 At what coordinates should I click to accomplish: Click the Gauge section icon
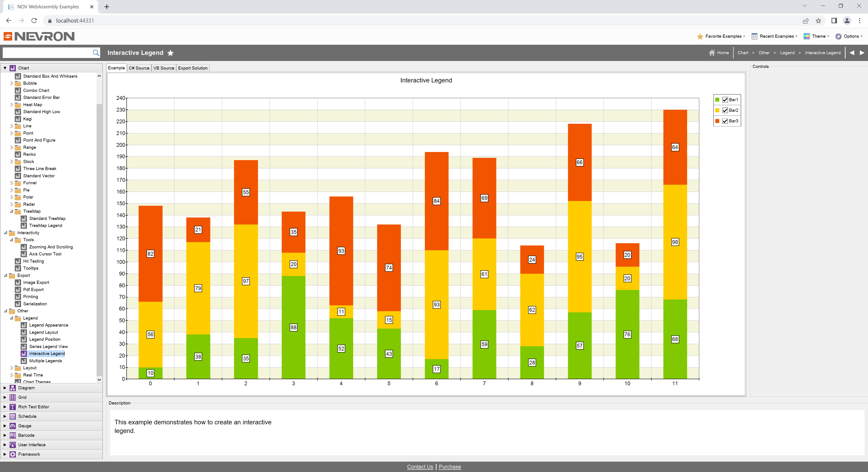tap(12, 425)
